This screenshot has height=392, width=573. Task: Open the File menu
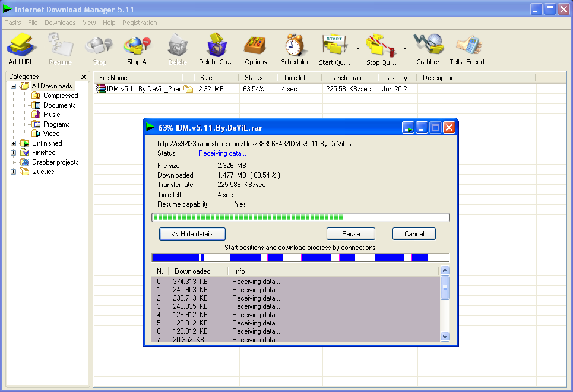pos(33,23)
